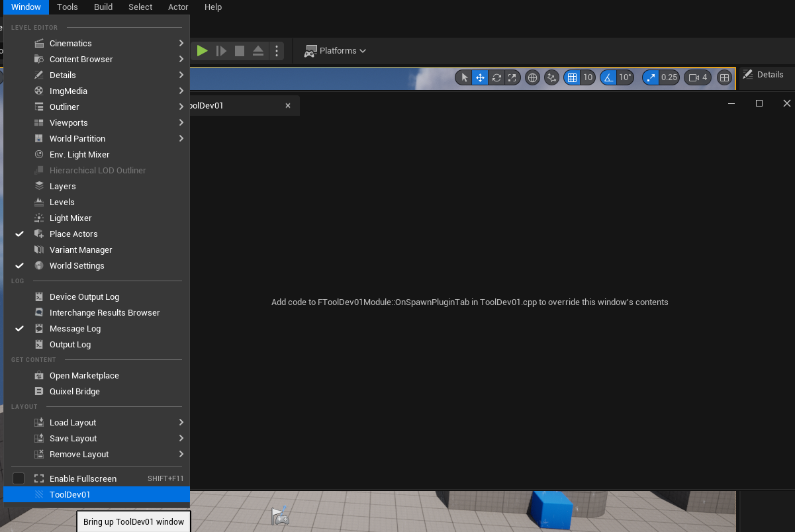Click the Eject button next to Stop
This screenshot has width=795, height=532.
[x=257, y=50]
